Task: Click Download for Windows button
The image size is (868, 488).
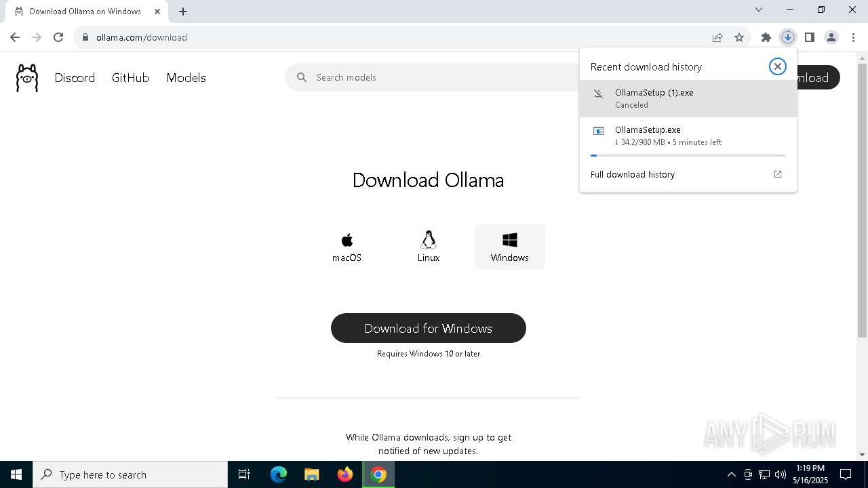Action: (x=429, y=328)
